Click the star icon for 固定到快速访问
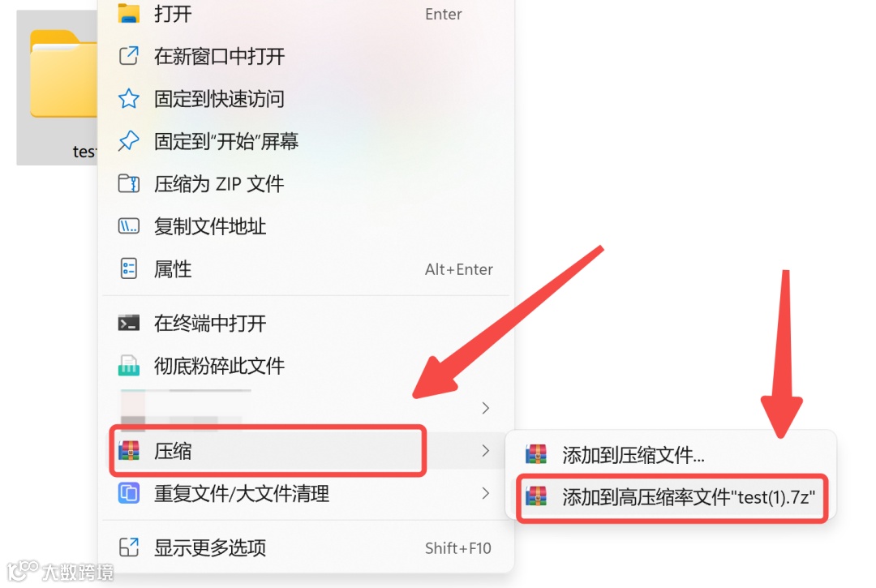The image size is (876, 588). click(128, 99)
